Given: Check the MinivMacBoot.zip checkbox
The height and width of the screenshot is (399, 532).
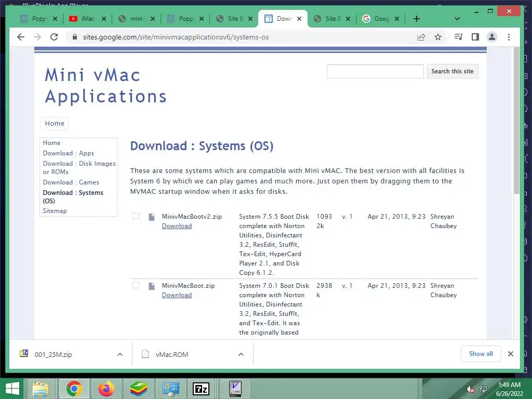Looking at the screenshot, I should (x=136, y=285).
